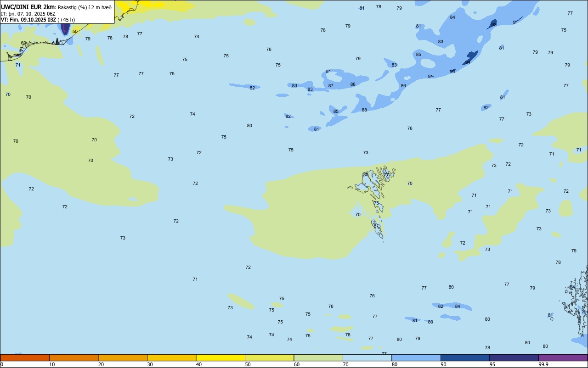The height and width of the screenshot is (368, 588).
Task: Click the '99.9' legend scale label
Action: pos(543,364)
